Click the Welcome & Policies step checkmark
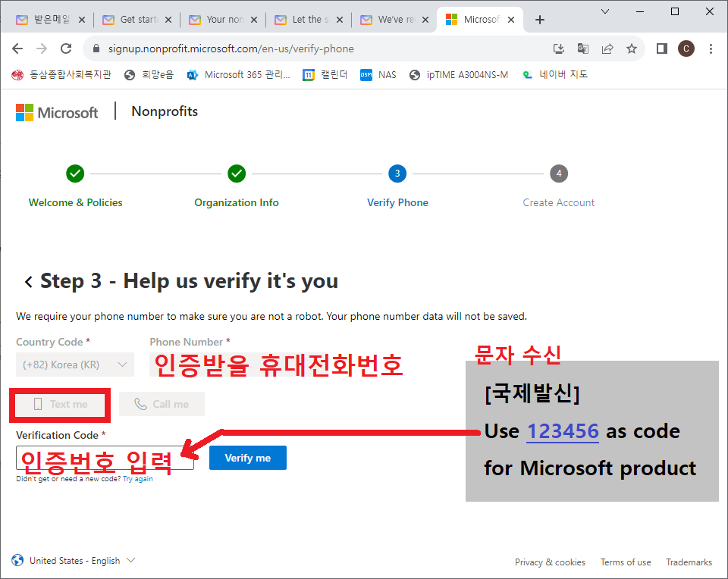Image resolution: width=728 pixels, height=579 pixels. pos(75,174)
